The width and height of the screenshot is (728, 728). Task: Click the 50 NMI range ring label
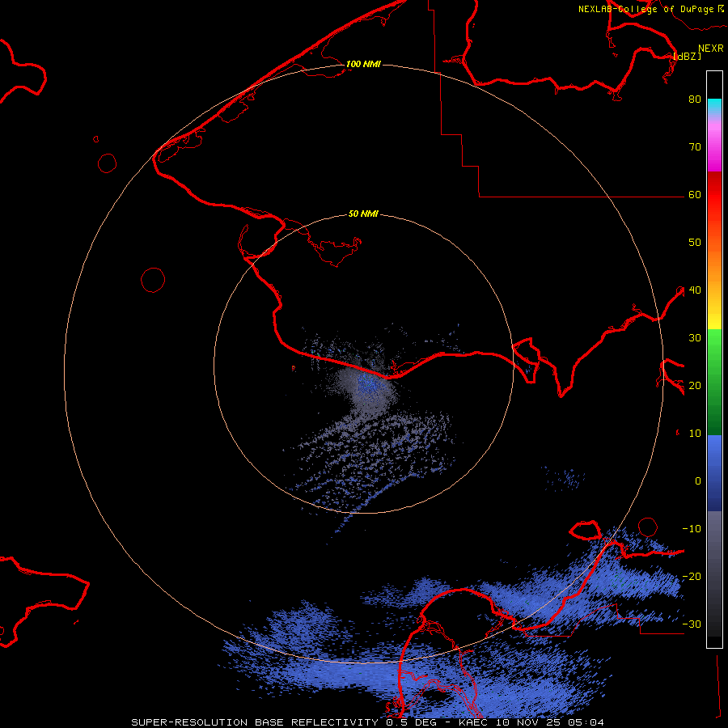click(x=363, y=214)
